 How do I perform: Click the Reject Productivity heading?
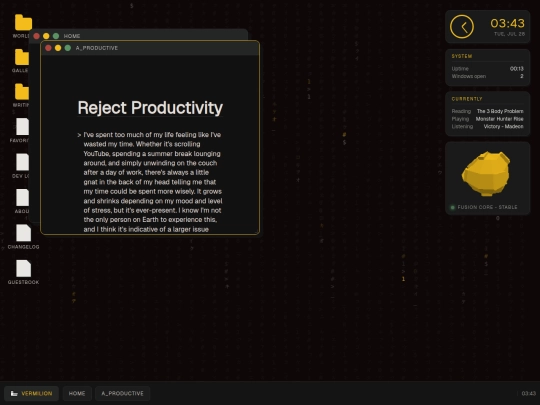click(150, 108)
